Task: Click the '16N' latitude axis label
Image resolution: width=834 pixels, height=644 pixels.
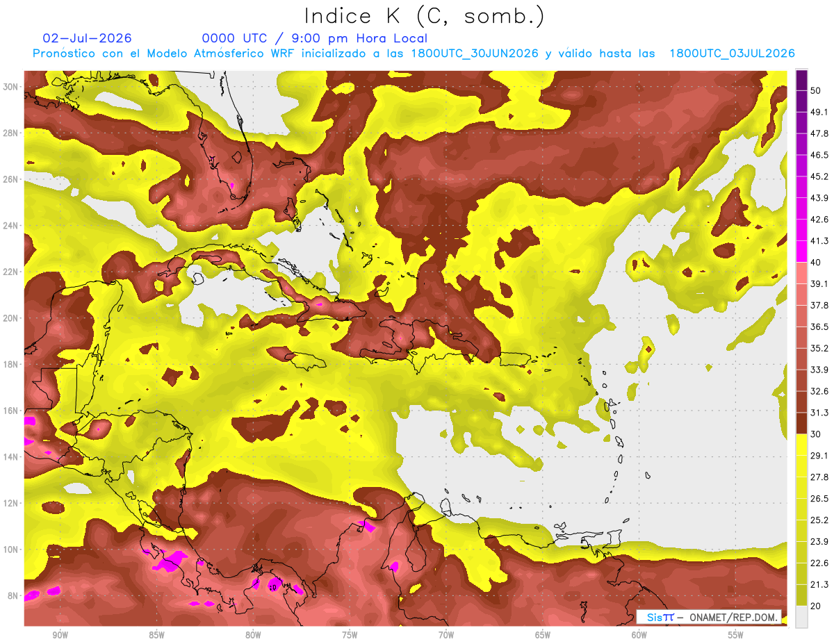Action: click(x=11, y=411)
